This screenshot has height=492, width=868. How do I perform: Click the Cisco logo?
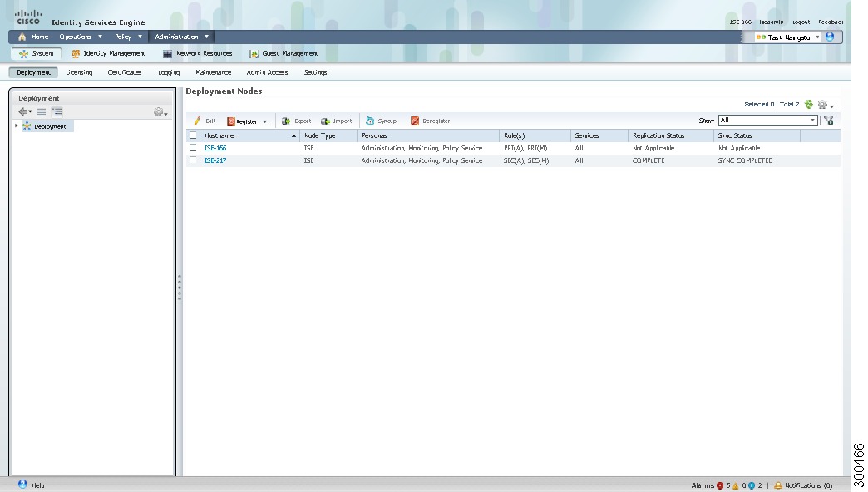(x=28, y=17)
